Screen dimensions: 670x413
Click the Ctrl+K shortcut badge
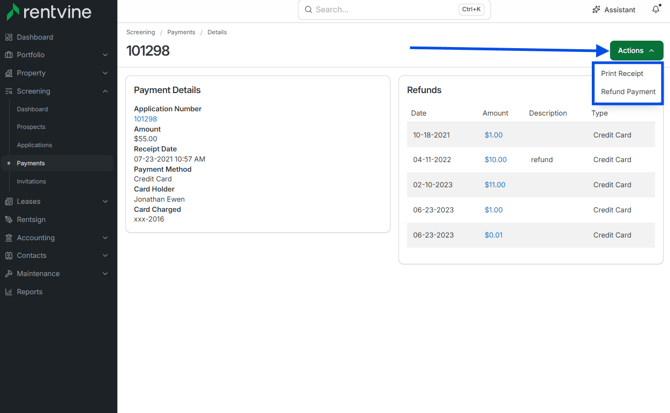pyautogui.click(x=471, y=9)
